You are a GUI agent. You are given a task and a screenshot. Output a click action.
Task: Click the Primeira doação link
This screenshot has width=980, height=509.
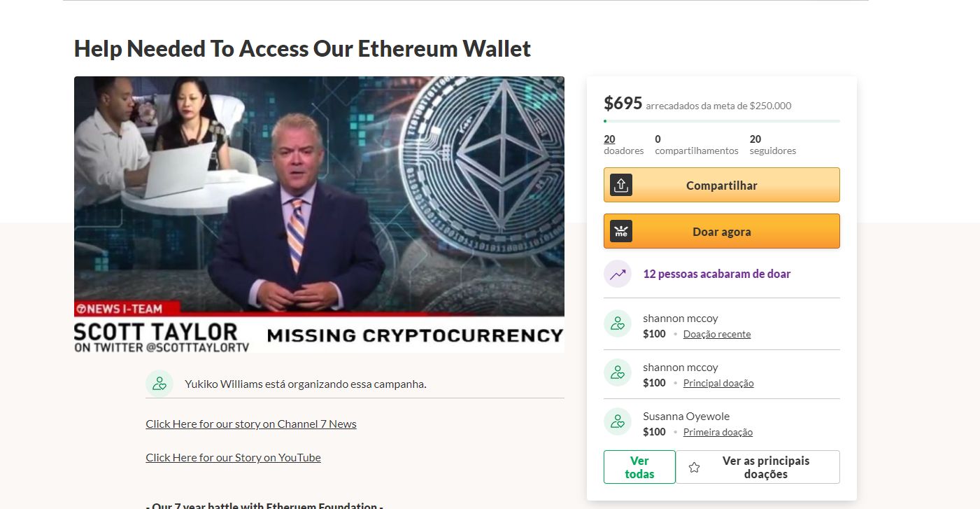pyautogui.click(x=718, y=432)
